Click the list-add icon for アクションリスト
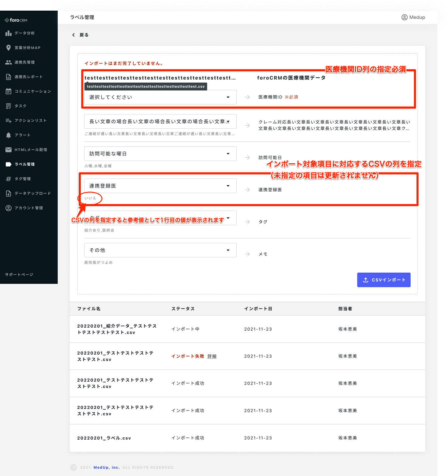The width and height of the screenshot is (448, 476). [x=9, y=121]
